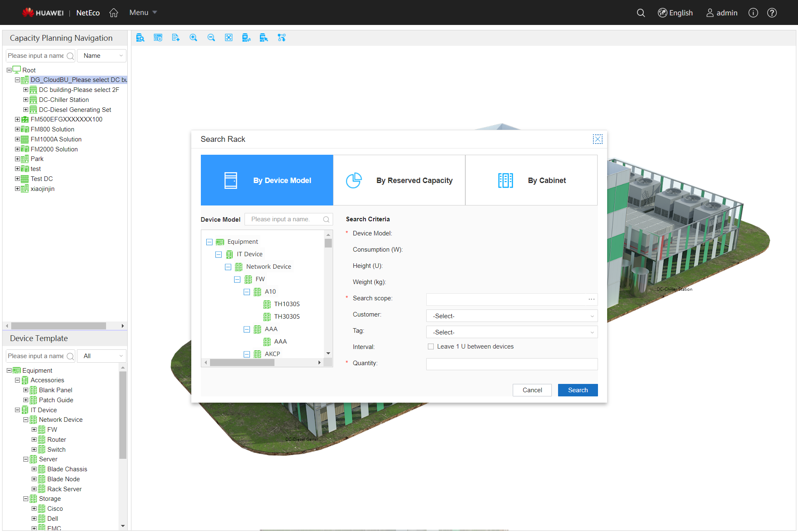Click the device model tree horizontal scrollbar
Viewport: 798px width, 532px height.
[x=242, y=363]
